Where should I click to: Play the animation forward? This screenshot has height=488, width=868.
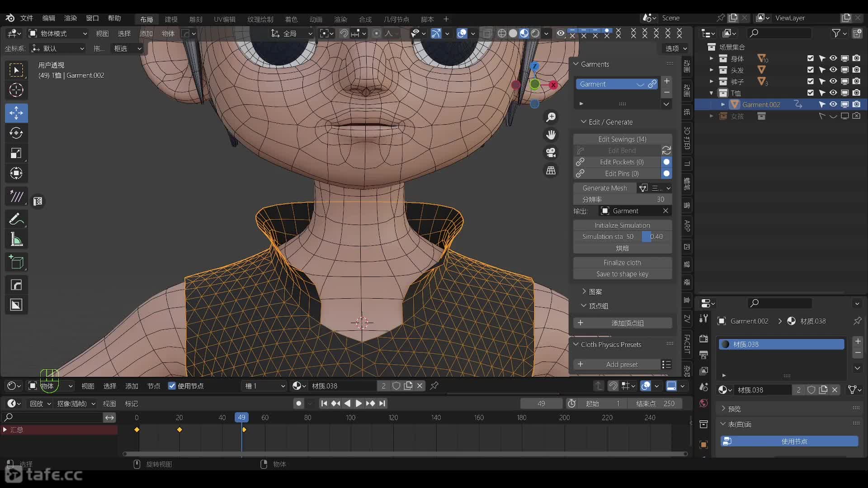tap(359, 404)
